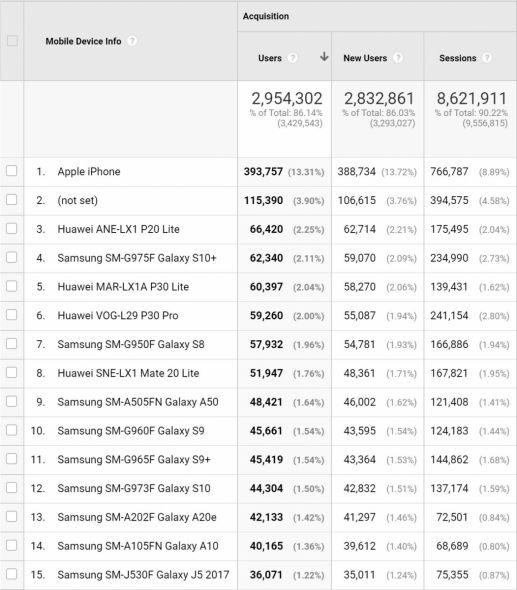Check the (not set) row checkbox
The width and height of the screenshot is (517, 590).
point(12,199)
